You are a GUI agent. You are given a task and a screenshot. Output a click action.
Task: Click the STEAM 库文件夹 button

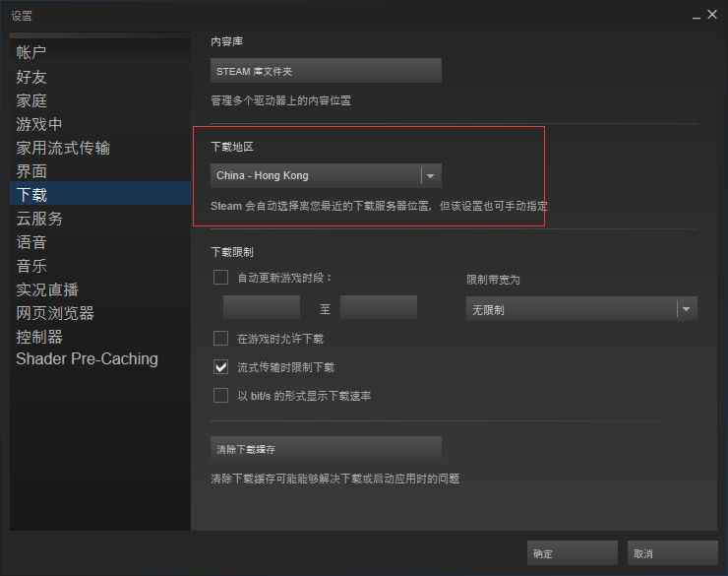point(326,71)
